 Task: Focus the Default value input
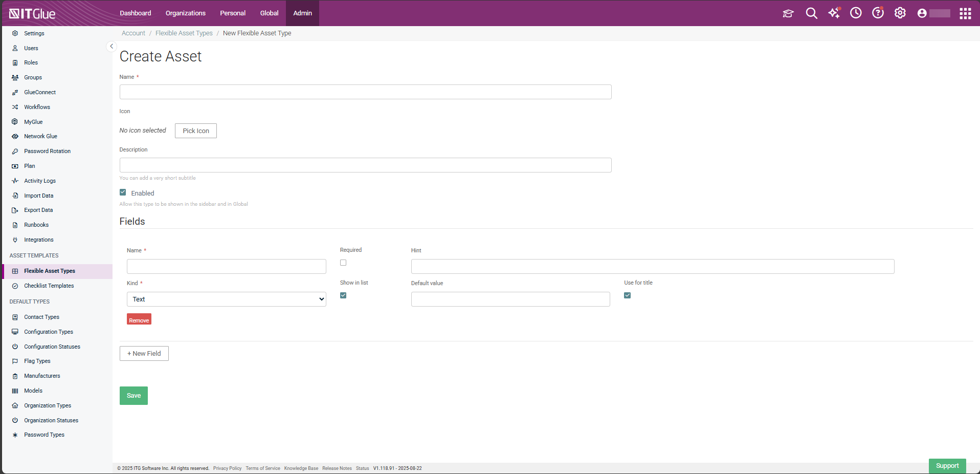click(510, 299)
